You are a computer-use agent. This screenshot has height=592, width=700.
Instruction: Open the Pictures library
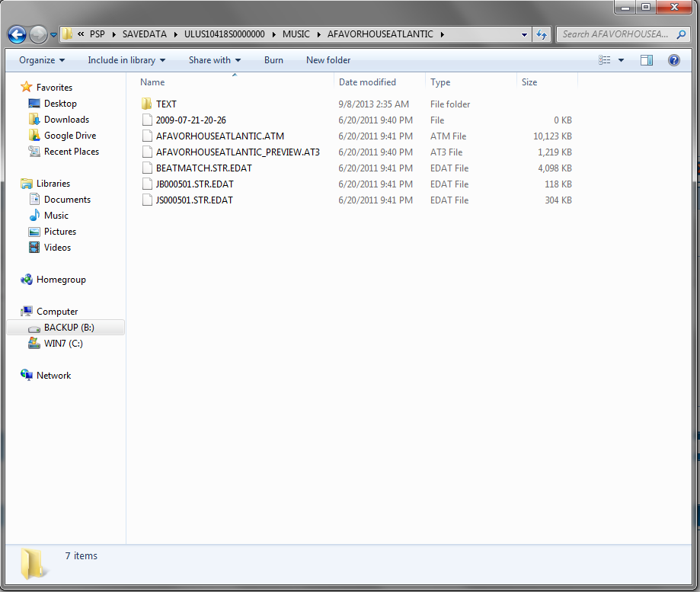(60, 232)
